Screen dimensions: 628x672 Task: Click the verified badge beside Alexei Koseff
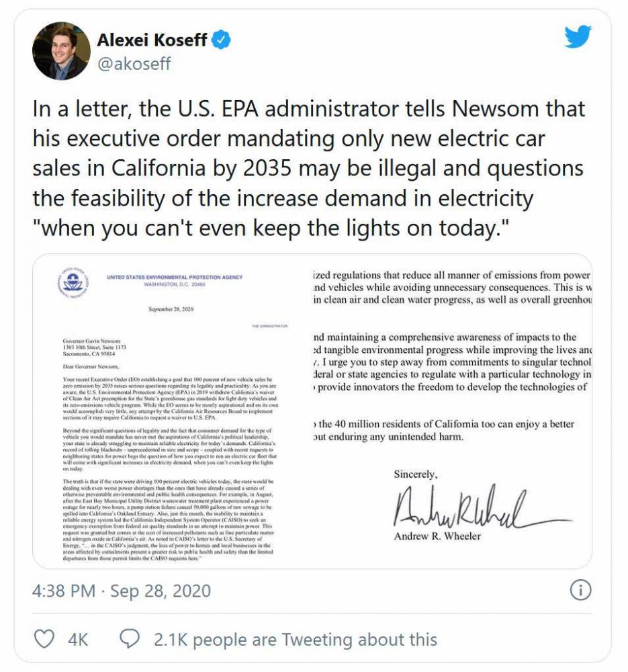[222, 40]
